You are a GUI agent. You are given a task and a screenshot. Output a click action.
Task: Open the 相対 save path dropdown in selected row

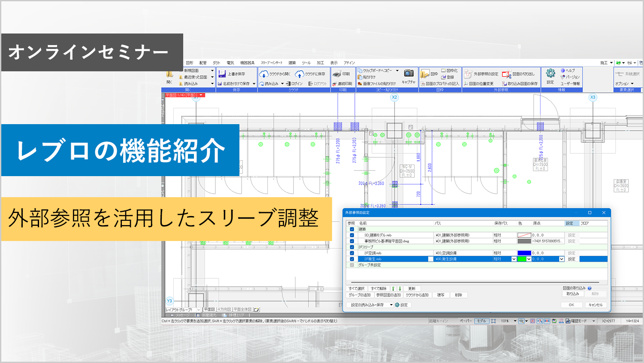click(514, 259)
